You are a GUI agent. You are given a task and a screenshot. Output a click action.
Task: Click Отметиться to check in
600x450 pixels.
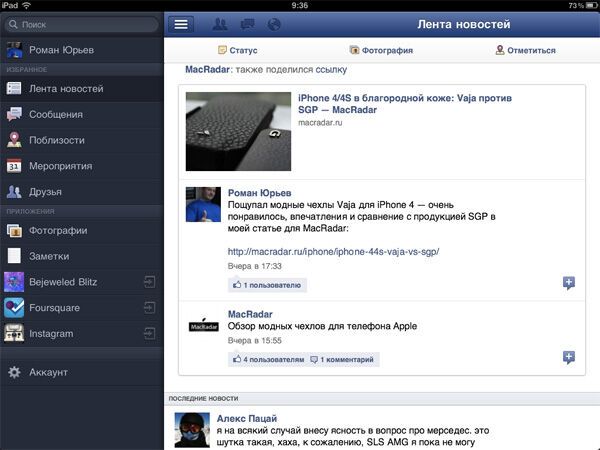pos(525,50)
